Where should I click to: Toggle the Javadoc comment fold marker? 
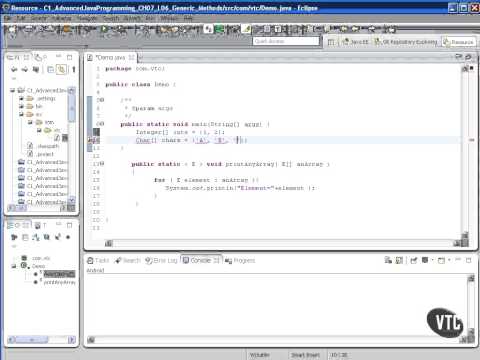[x=101, y=100]
